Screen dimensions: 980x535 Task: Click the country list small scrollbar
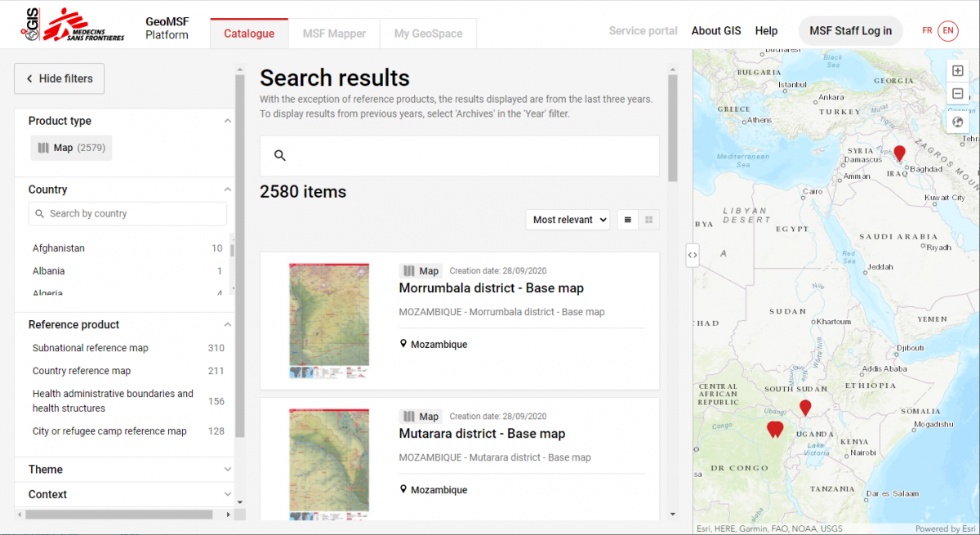pyautogui.click(x=233, y=251)
